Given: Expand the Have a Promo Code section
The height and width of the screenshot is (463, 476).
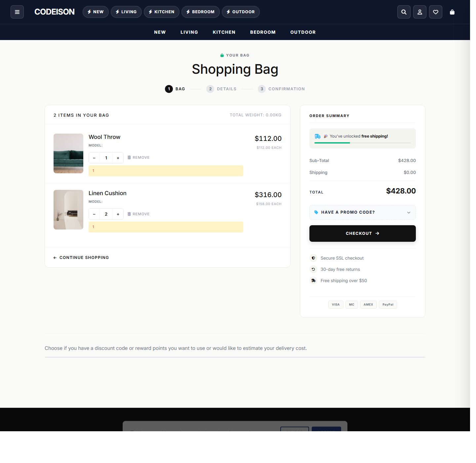Looking at the screenshot, I should (x=362, y=212).
